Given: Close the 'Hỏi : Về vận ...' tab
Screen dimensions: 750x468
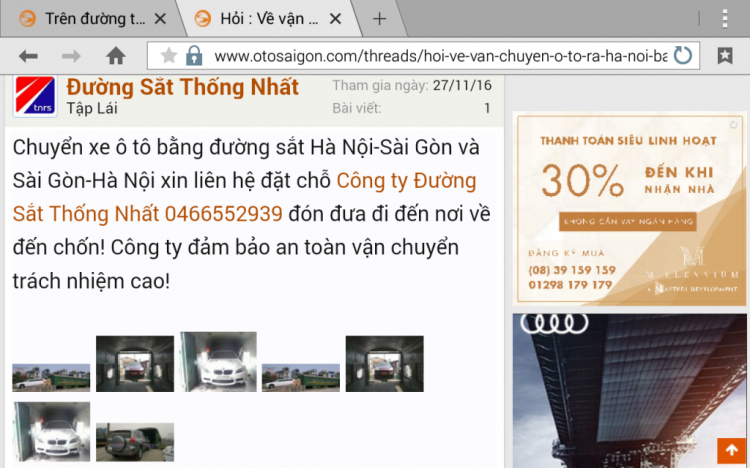Looking at the screenshot, I should [x=336, y=19].
